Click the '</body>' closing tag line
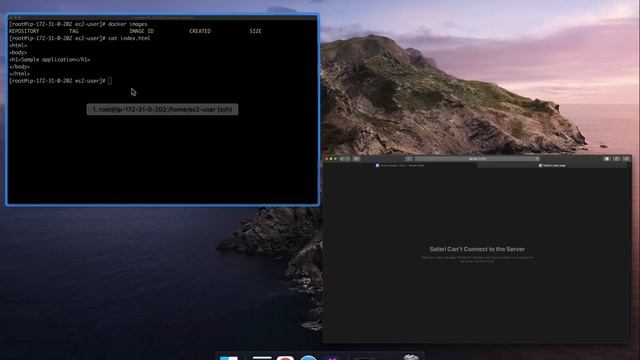 click(19, 67)
